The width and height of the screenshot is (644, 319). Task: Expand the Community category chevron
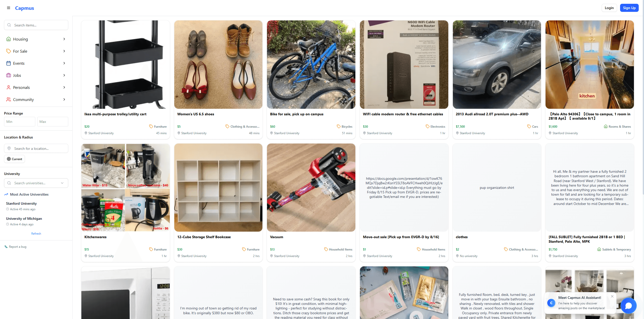[x=64, y=99]
